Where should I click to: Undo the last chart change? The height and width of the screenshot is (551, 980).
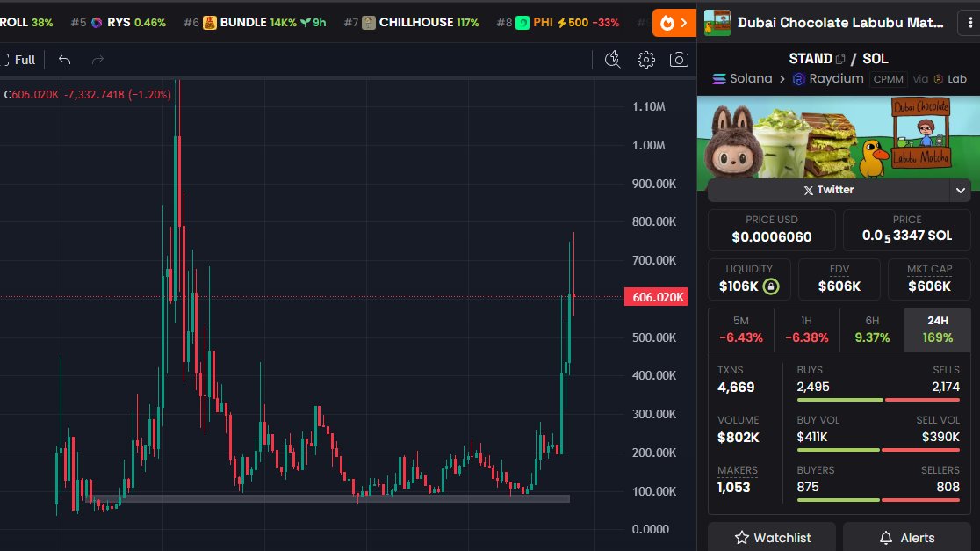click(64, 60)
